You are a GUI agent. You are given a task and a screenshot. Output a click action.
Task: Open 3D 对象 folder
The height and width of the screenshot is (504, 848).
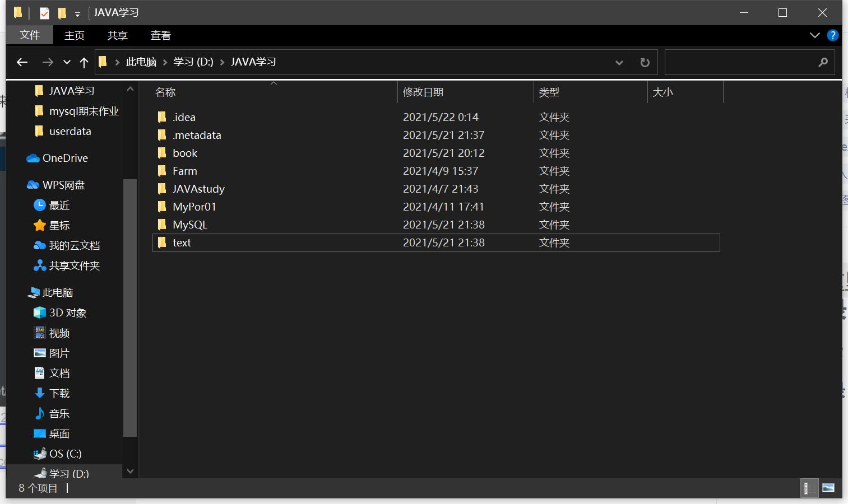68,312
